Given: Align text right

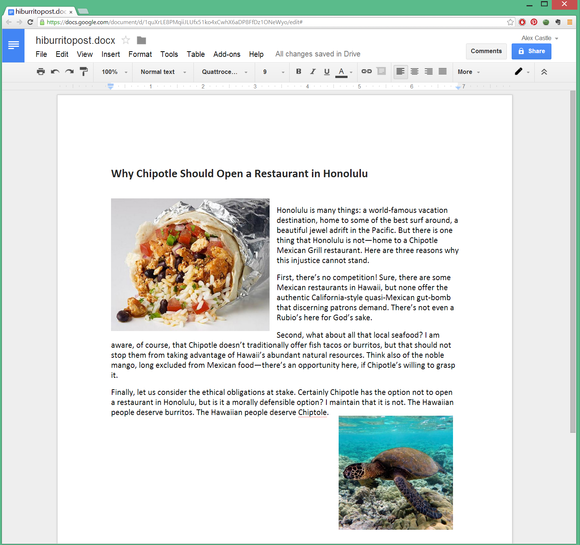Looking at the screenshot, I should click(428, 71).
